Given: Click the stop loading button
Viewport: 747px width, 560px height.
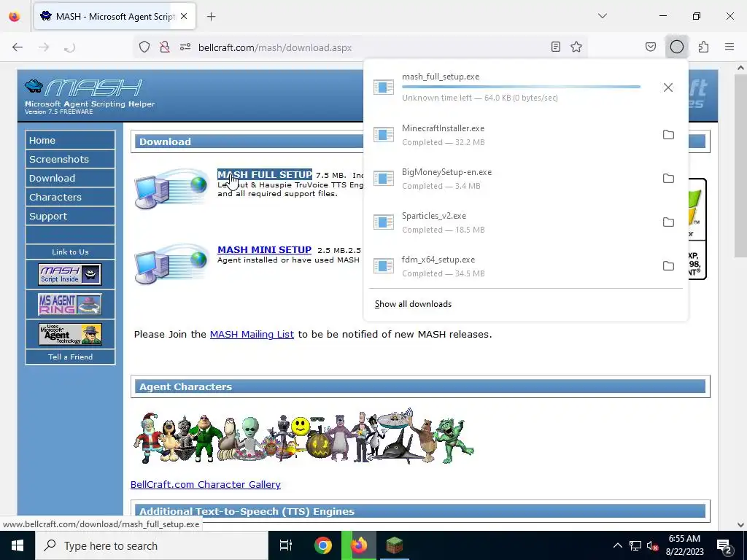Looking at the screenshot, I should [x=69, y=47].
